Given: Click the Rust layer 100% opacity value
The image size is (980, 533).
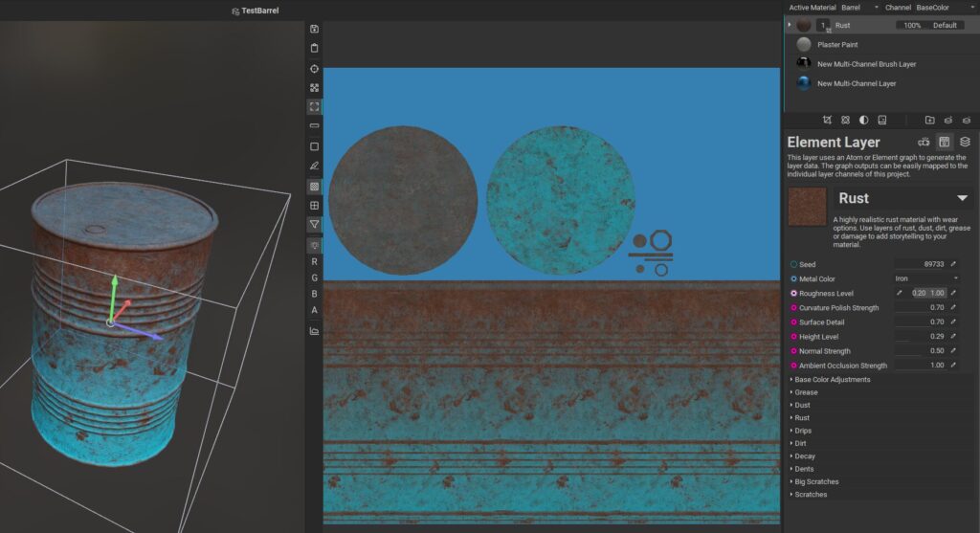Looking at the screenshot, I should [x=912, y=26].
